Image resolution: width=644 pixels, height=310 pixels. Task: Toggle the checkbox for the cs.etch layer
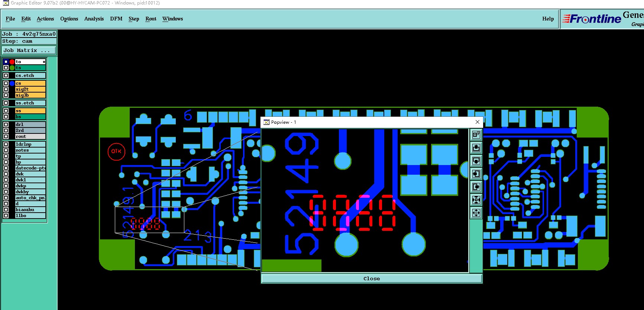(x=6, y=75)
